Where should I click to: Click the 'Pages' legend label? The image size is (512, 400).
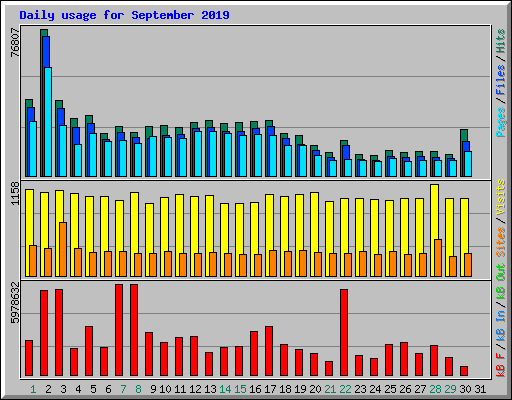pos(501,122)
